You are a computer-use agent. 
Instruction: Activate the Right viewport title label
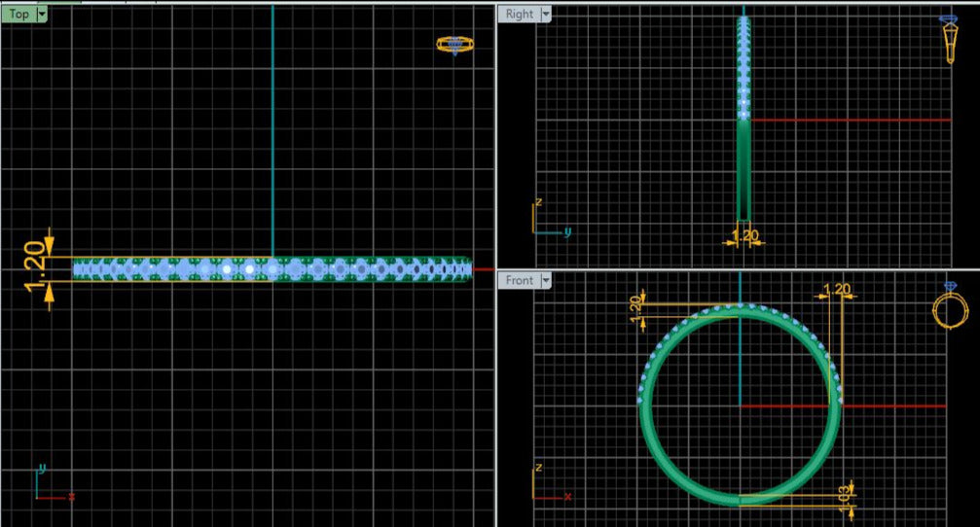[x=519, y=14]
